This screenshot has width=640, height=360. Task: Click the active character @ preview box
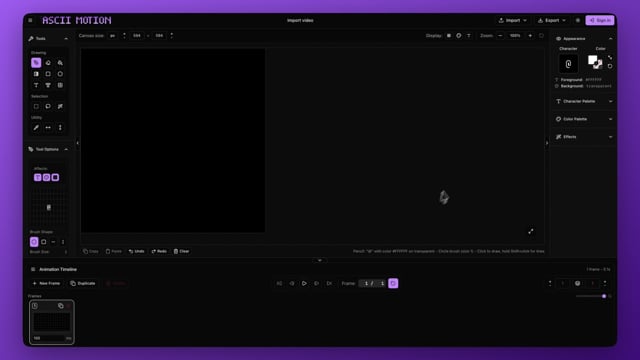(x=568, y=64)
